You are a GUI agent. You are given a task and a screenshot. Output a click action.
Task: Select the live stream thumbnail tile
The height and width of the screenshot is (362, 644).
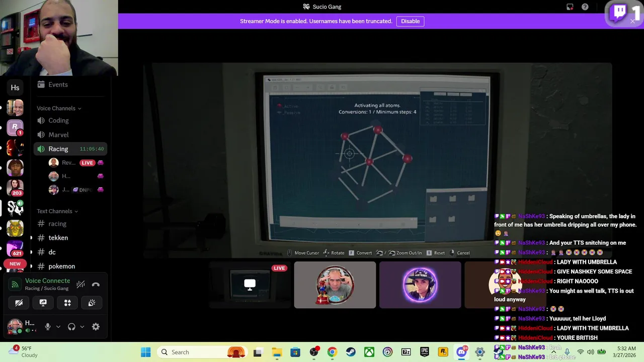tap(250, 285)
